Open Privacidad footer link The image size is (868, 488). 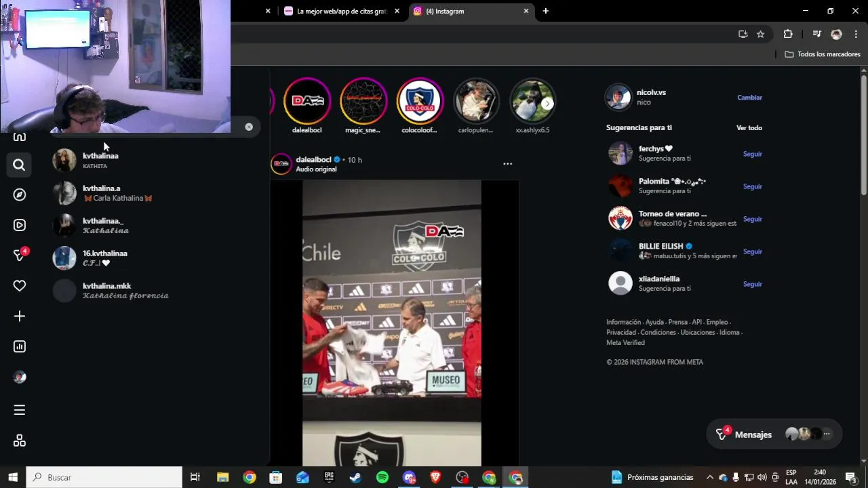click(x=621, y=333)
